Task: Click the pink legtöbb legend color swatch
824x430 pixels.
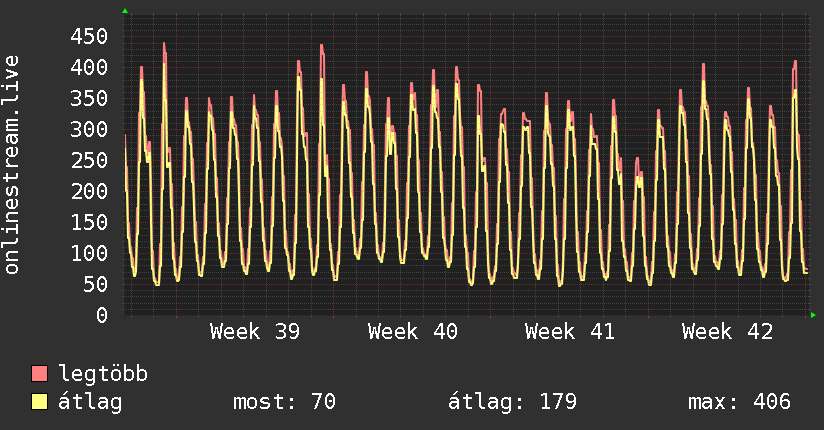Action: tap(39, 373)
